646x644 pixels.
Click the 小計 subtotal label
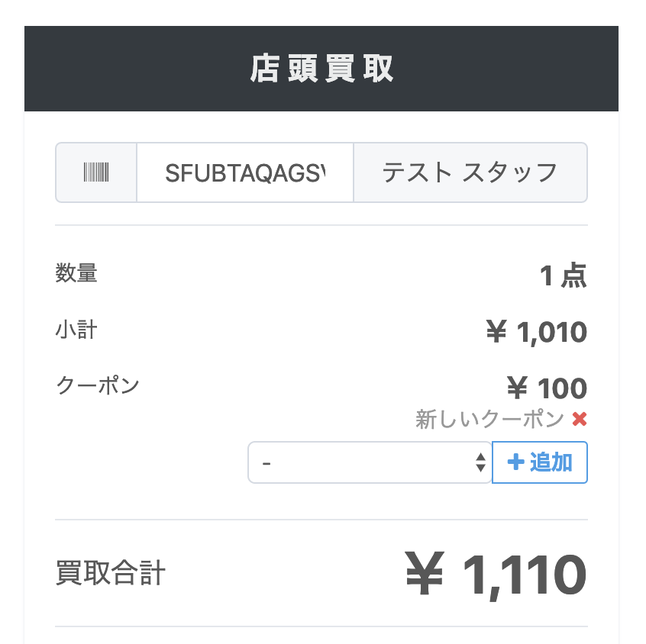(x=76, y=330)
